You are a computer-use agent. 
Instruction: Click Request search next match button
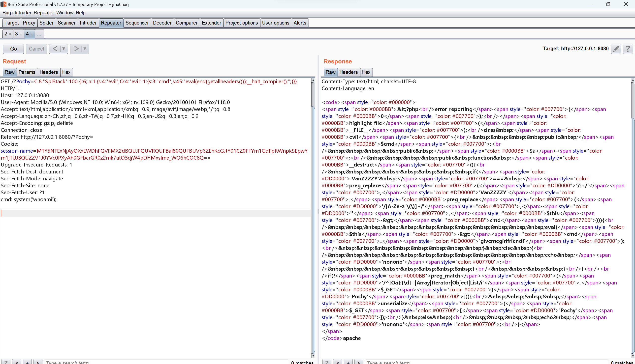point(38,362)
